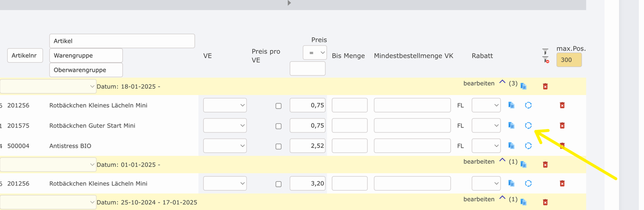Viewport: 644px width, 210px height.
Task: Delete the Antistress BIO row
Action: [x=562, y=146]
